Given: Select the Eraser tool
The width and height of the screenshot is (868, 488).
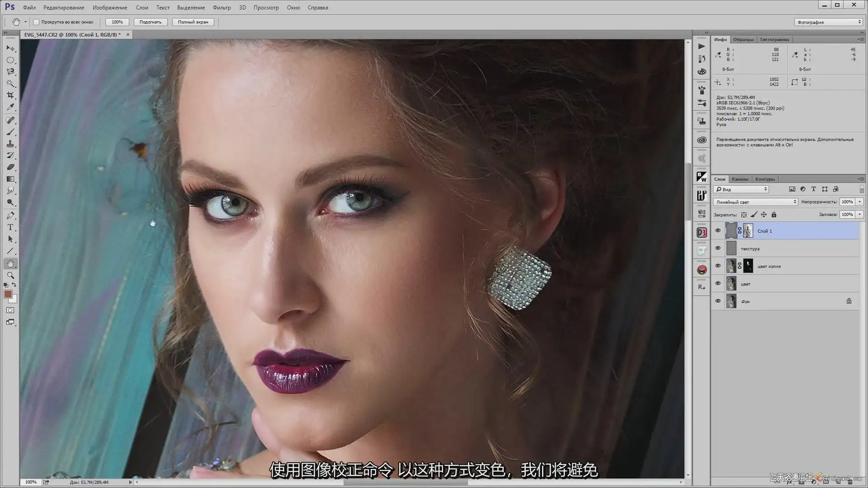Looking at the screenshot, I should 10,167.
